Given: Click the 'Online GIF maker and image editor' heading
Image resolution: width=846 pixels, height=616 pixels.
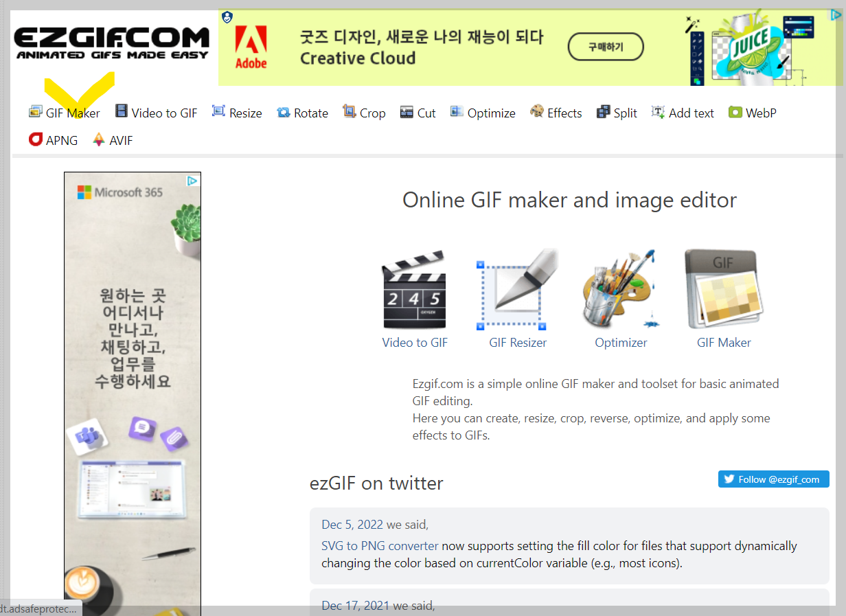Looking at the screenshot, I should [x=569, y=200].
